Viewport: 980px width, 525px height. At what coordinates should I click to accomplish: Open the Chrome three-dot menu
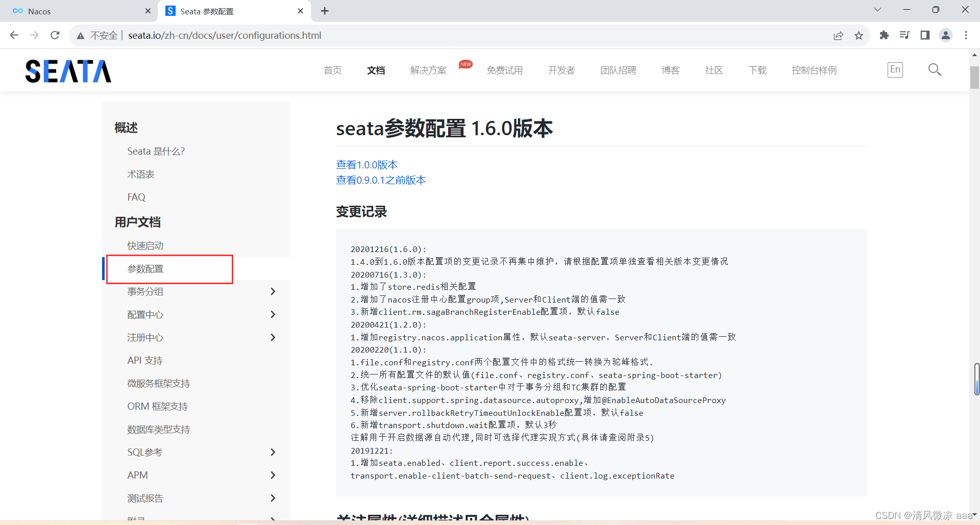(x=966, y=35)
